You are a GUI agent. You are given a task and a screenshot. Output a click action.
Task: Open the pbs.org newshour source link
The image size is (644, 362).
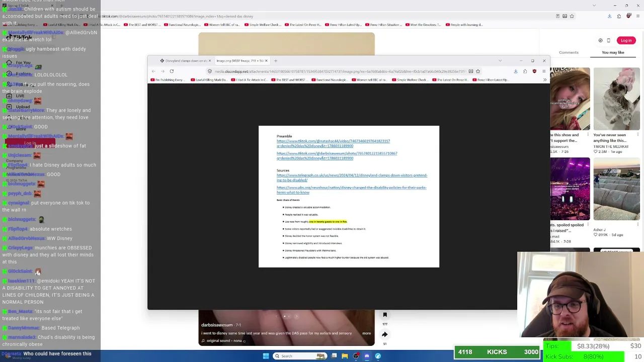click(x=351, y=190)
